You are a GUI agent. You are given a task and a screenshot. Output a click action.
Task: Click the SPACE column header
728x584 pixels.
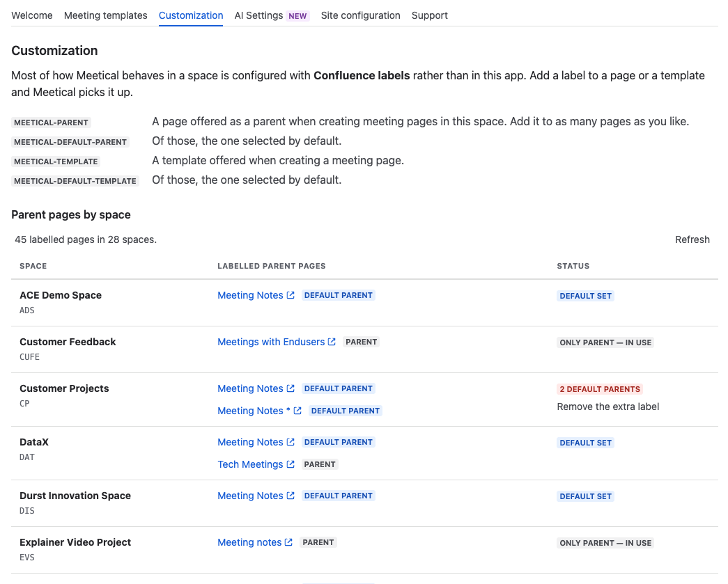coord(33,266)
